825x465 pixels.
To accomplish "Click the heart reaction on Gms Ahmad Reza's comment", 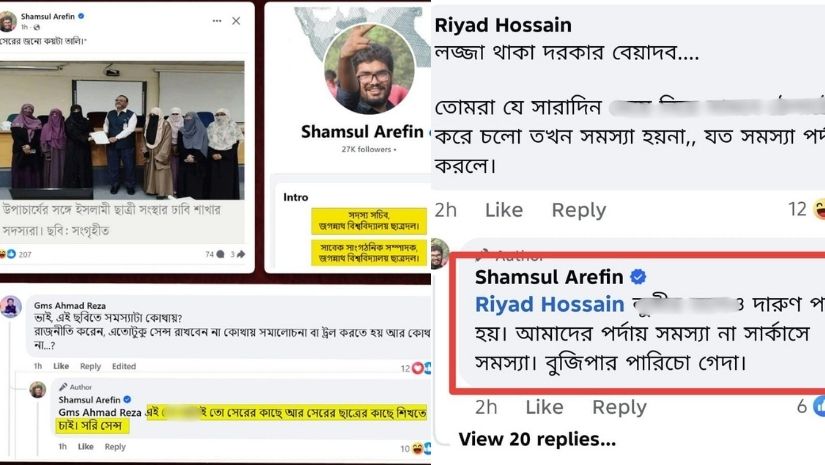I will (x=418, y=368).
